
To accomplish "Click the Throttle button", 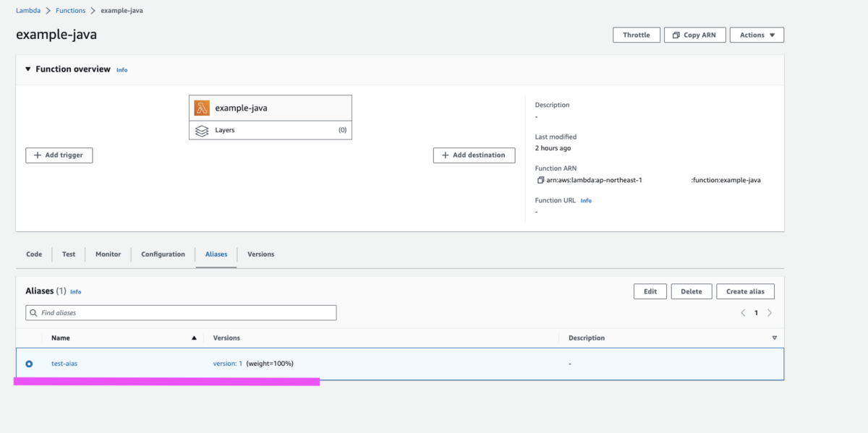I will tap(637, 35).
